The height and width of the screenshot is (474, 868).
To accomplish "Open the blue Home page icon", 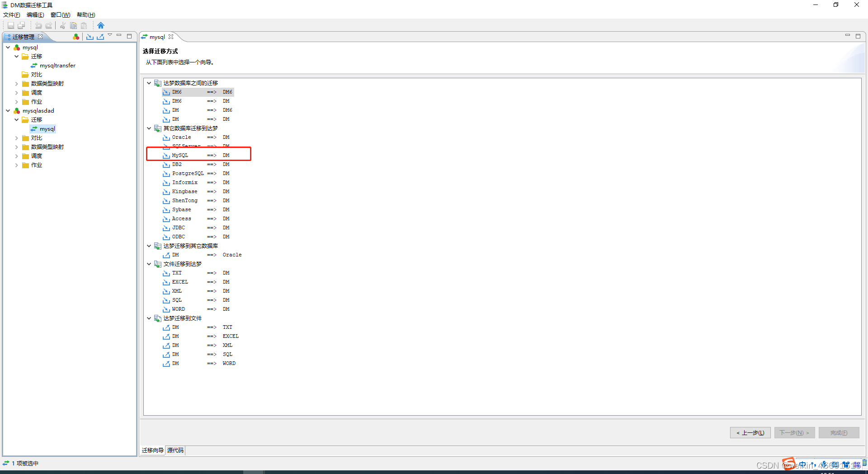I will pyautogui.click(x=101, y=25).
